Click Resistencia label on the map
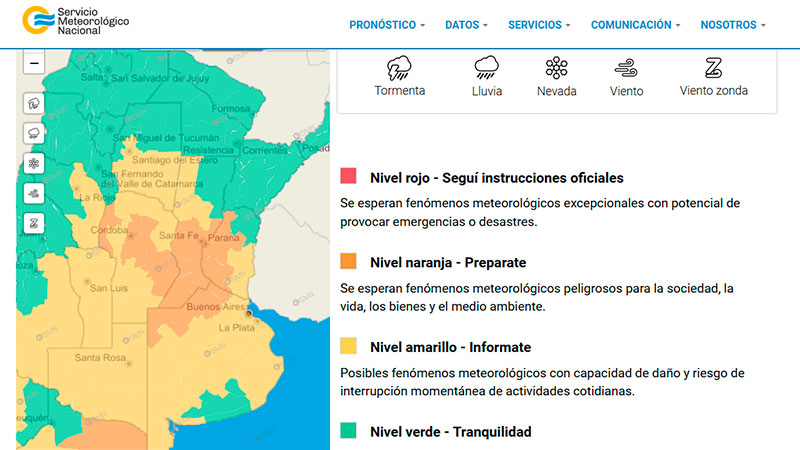Image resolution: width=800 pixels, height=450 pixels. pos(208,150)
